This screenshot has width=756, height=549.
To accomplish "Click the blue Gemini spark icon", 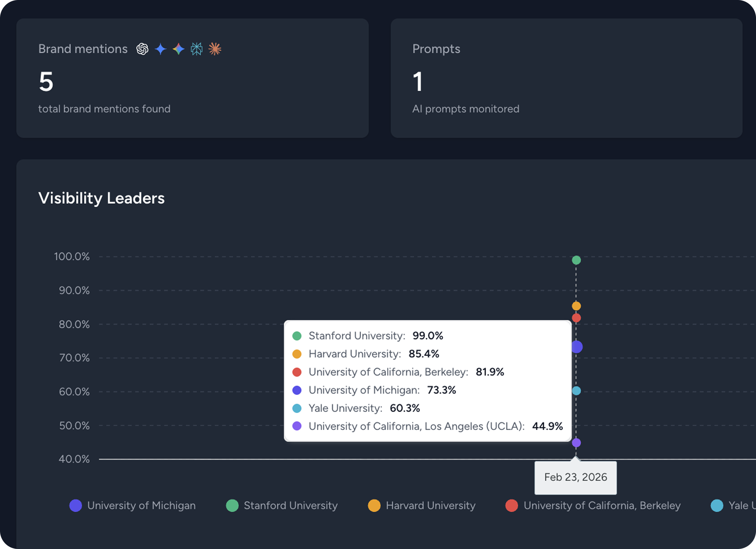I will (161, 49).
